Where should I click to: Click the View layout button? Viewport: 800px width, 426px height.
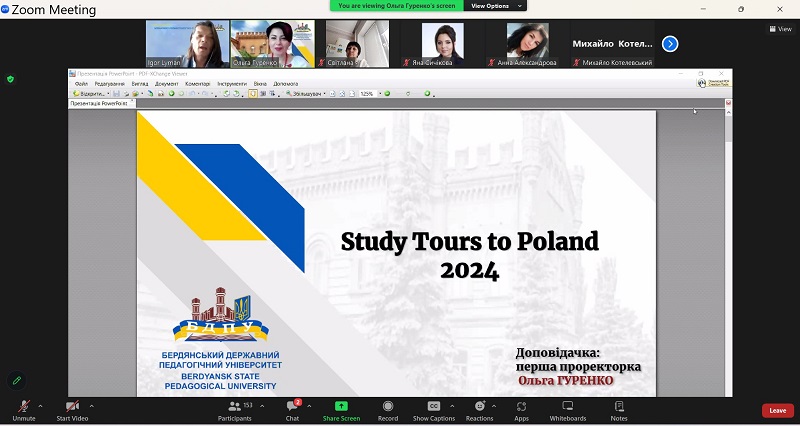point(780,29)
